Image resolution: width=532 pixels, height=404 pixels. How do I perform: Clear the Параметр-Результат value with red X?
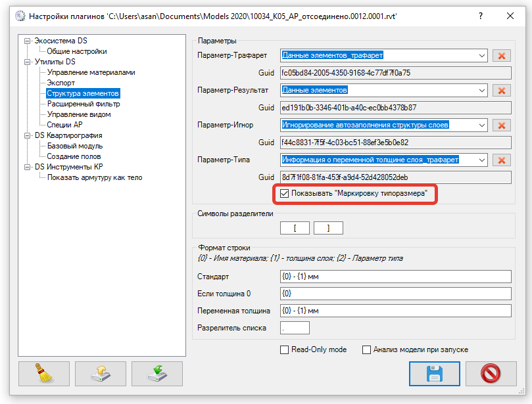[x=501, y=90]
